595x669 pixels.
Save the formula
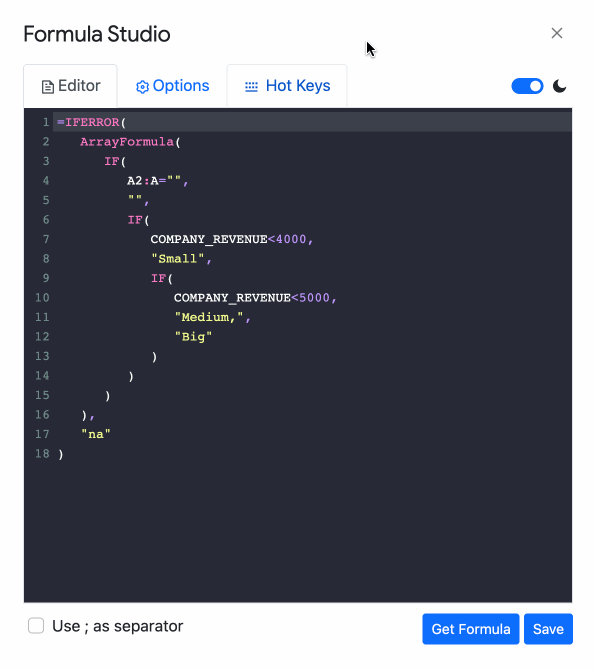(548, 629)
